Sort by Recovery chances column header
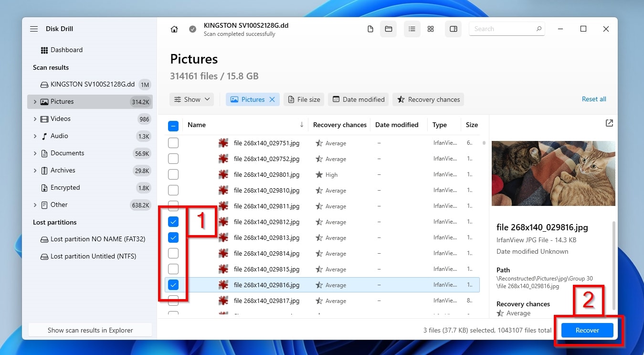Image resolution: width=644 pixels, height=355 pixels. point(339,125)
